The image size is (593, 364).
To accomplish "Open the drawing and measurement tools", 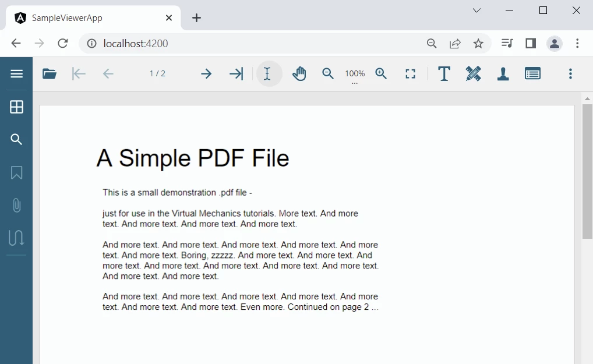I will point(473,74).
